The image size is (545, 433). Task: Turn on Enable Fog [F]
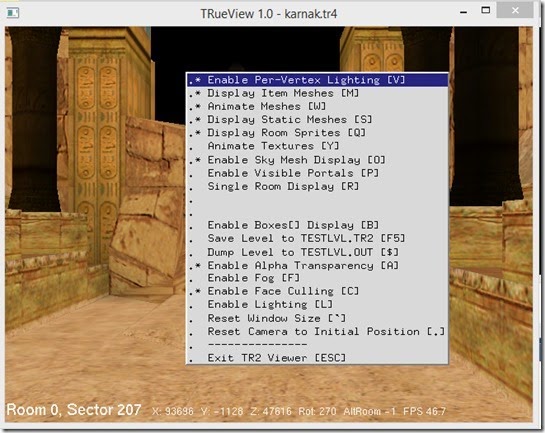coord(317,278)
